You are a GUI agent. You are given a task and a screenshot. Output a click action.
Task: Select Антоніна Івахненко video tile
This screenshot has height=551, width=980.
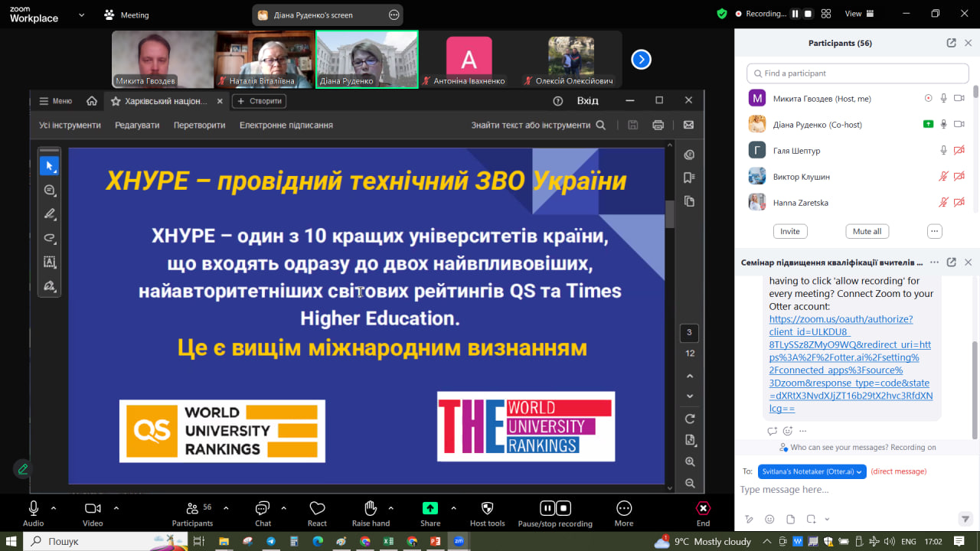(469, 59)
